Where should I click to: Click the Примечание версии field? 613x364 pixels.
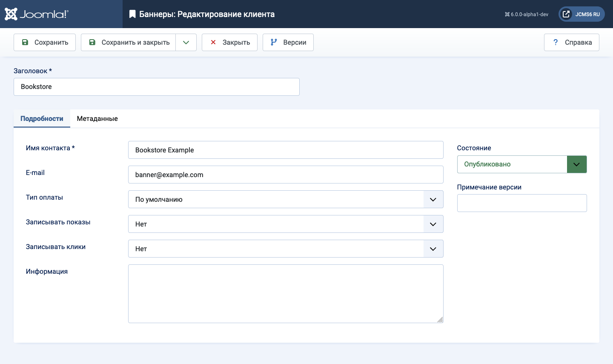tap(521, 203)
